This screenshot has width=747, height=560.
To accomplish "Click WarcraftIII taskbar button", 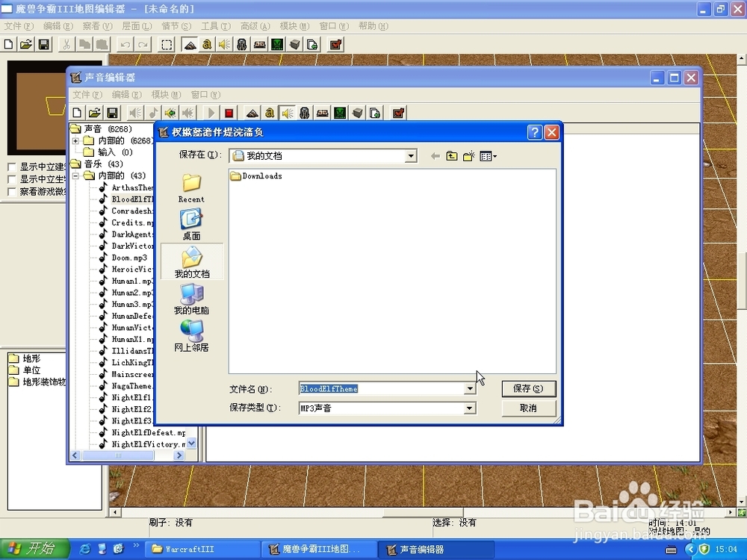I will (202, 549).
